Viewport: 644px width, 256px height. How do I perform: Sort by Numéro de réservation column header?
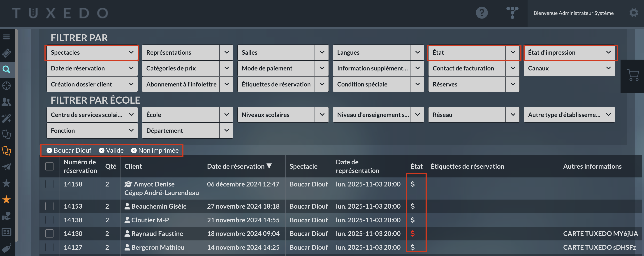click(80, 167)
